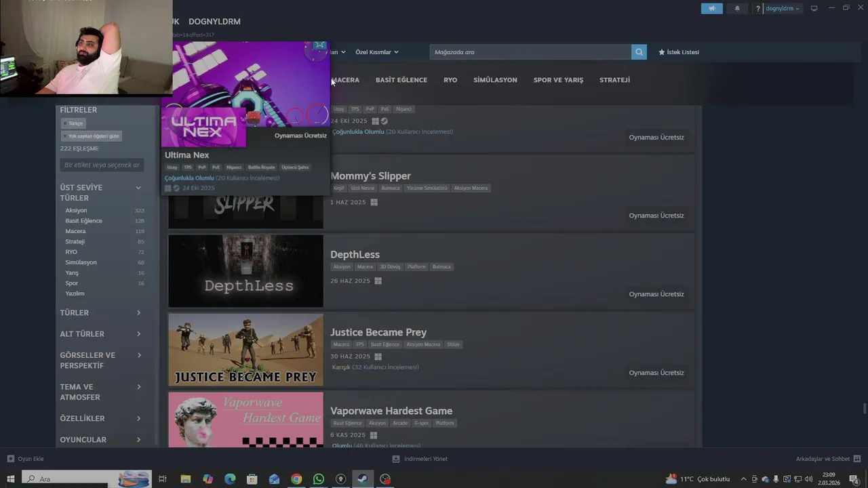
Task: Open Windows Start menu
Action: (10, 479)
